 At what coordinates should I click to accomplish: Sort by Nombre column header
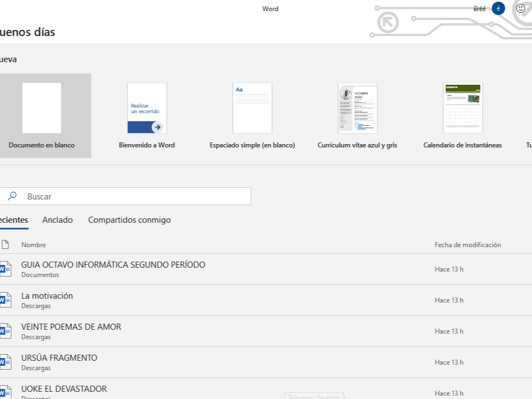pos(34,244)
